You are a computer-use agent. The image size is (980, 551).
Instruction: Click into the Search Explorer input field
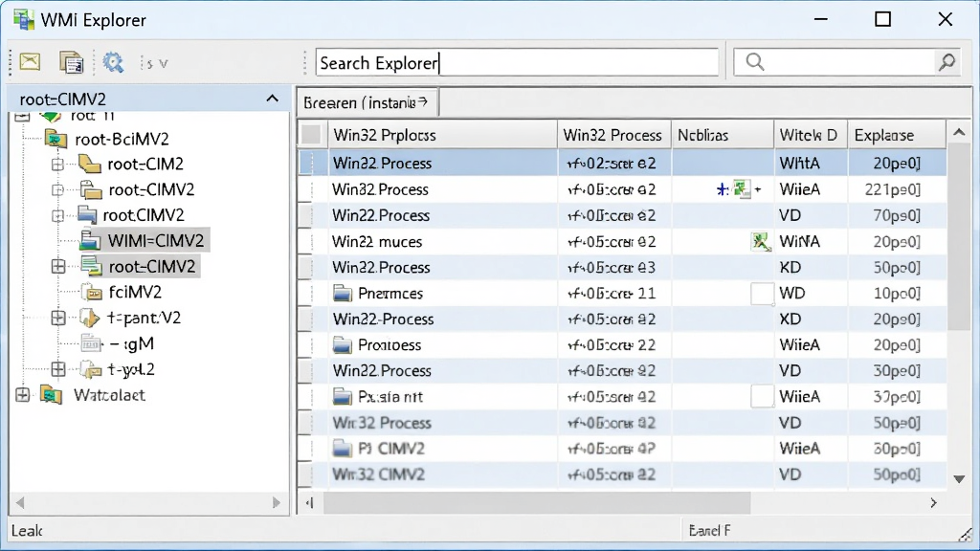[517, 62]
